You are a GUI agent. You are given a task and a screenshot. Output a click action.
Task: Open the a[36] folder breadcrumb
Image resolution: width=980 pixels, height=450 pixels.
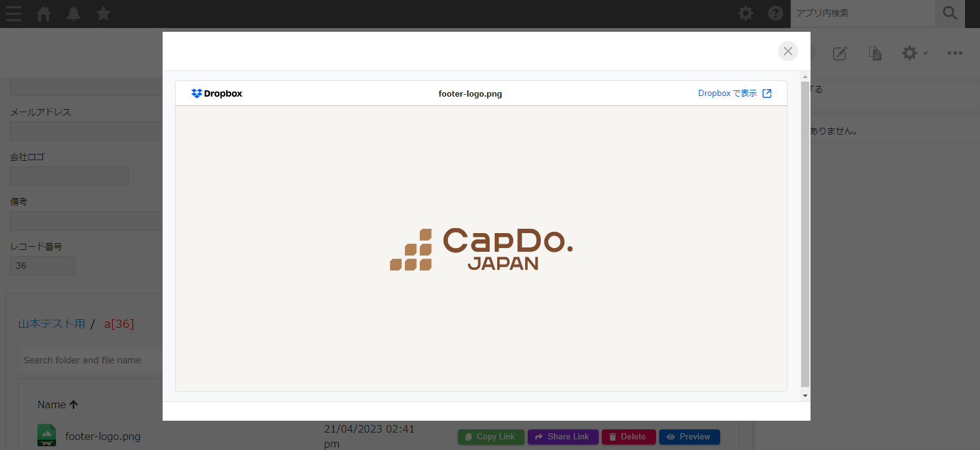click(119, 324)
